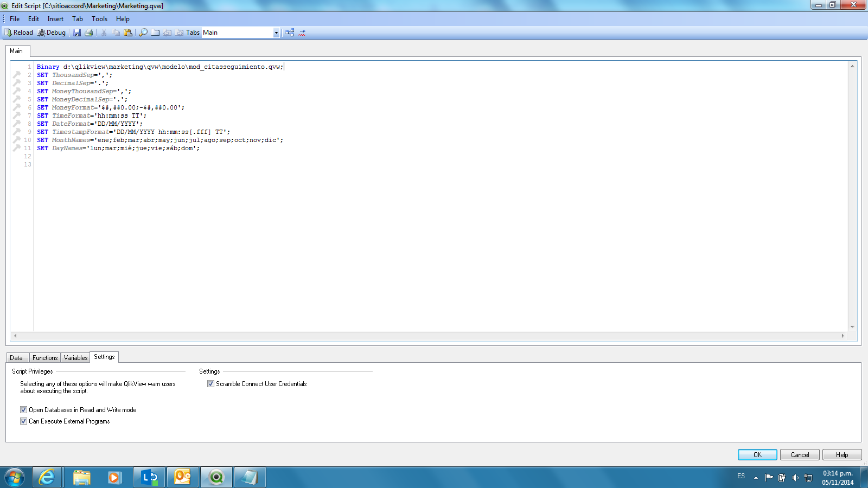The width and height of the screenshot is (868, 488).
Task: Click the vertical scrollbar up arrow
Action: [852, 66]
